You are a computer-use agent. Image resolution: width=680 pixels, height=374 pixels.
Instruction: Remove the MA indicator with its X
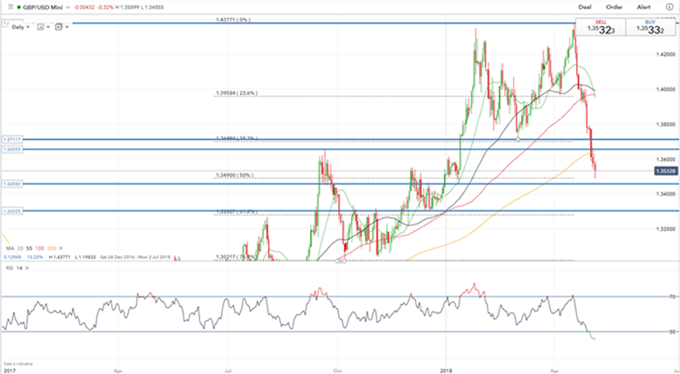coord(61,248)
